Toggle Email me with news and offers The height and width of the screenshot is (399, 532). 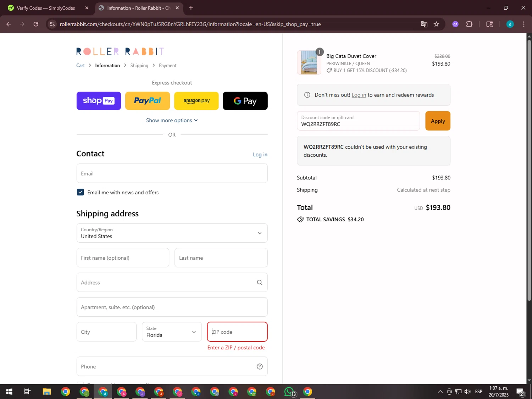pyautogui.click(x=80, y=192)
